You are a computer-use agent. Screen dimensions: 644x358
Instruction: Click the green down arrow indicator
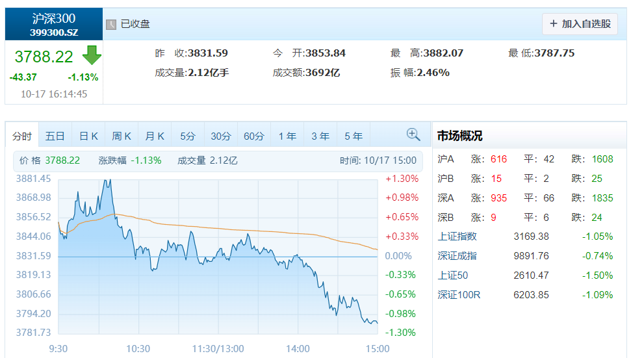click(92, 55)
